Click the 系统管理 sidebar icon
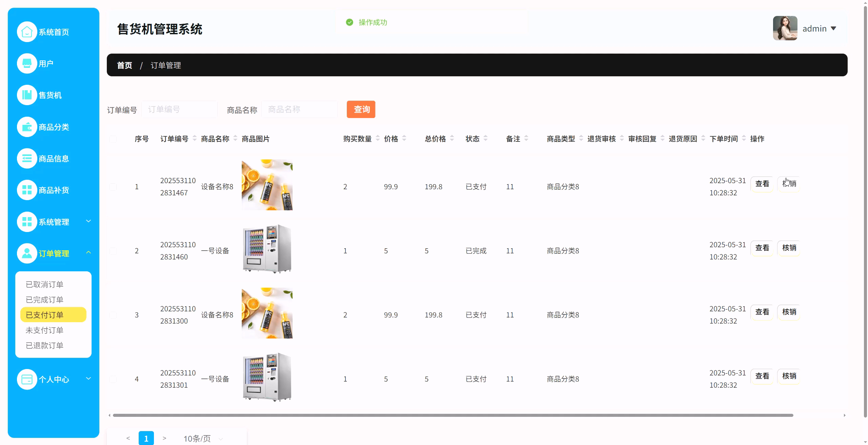The height and width of the screenshot is (445, 868). point(27,222)
